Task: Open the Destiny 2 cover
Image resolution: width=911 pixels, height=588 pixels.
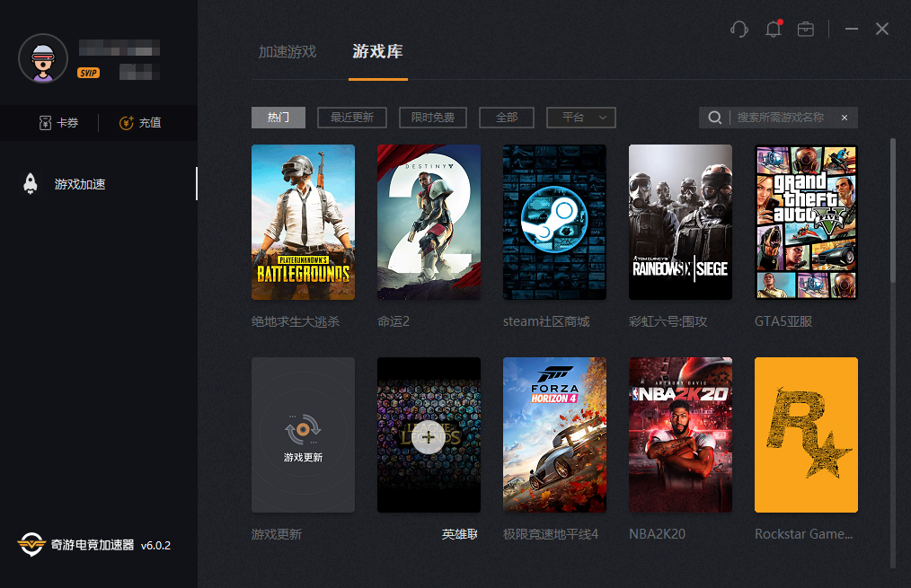Action: click(x=429, y=223)
